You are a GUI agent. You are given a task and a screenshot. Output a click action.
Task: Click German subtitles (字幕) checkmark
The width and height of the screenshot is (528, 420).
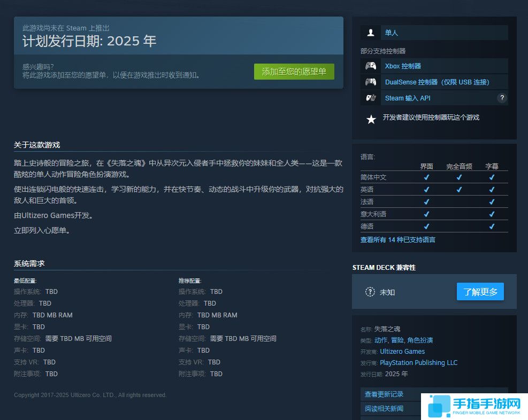pos(492,226)
